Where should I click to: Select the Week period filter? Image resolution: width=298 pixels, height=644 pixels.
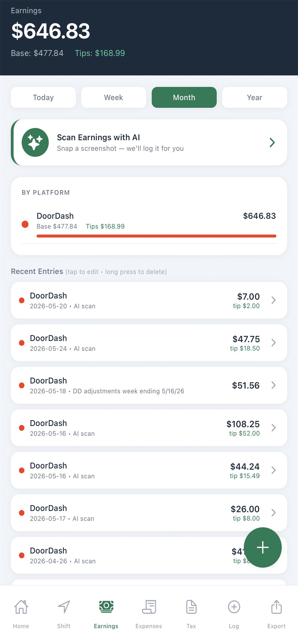pyautogui.click(x=113, y=97)
